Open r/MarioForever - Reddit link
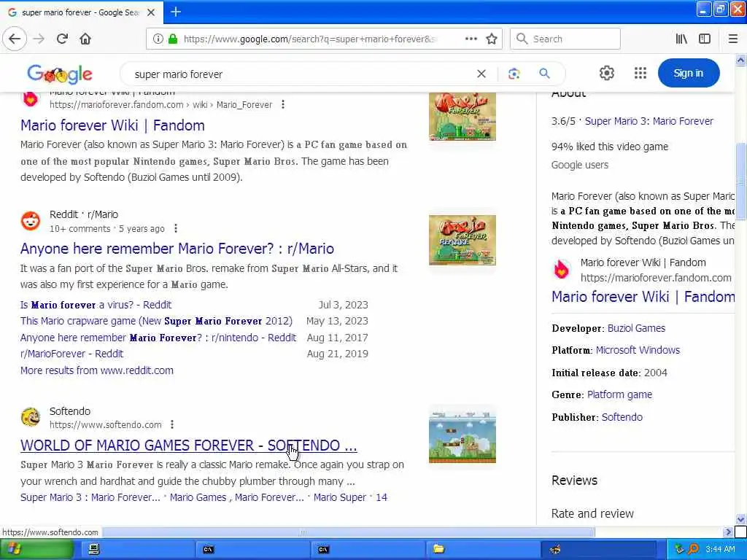Image resolution: width=747 pixels, height=560 pixels. click(x=71, y=354)
